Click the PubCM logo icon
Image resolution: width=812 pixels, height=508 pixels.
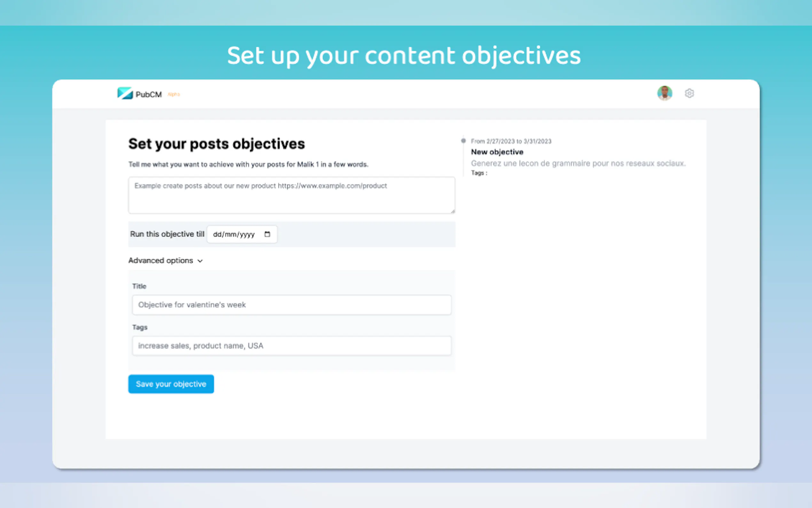125,93
